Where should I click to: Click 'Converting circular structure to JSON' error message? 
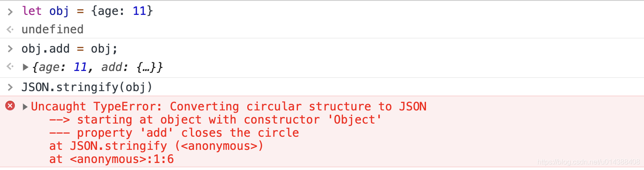coord(298,106)
